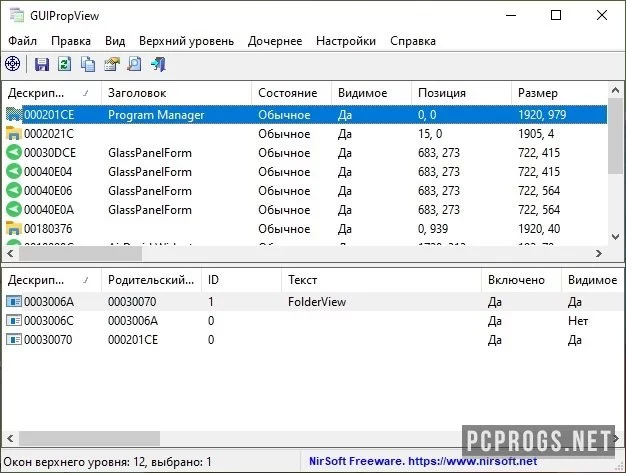Open the Файл menu

22,41
